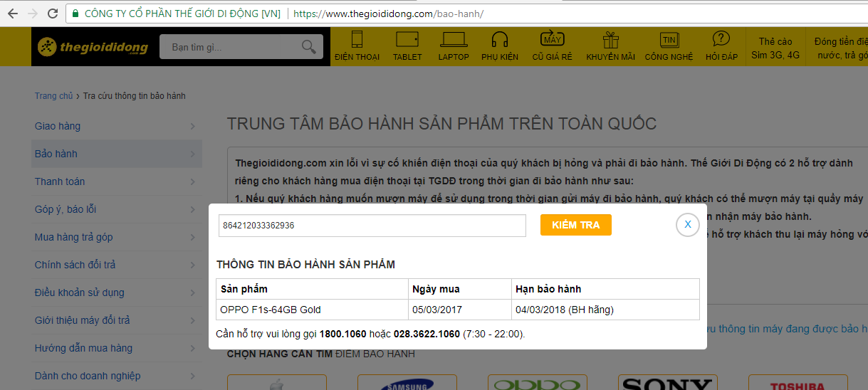Click THÔNG TIN BẢO HÀNH SẢN PHẨM heading

click(305, 265)
